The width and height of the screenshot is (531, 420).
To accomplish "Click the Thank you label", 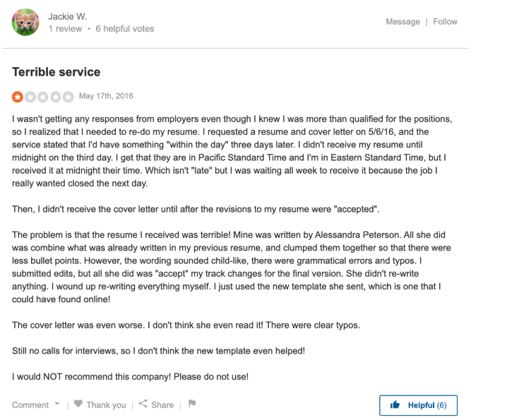I will 106,404.
